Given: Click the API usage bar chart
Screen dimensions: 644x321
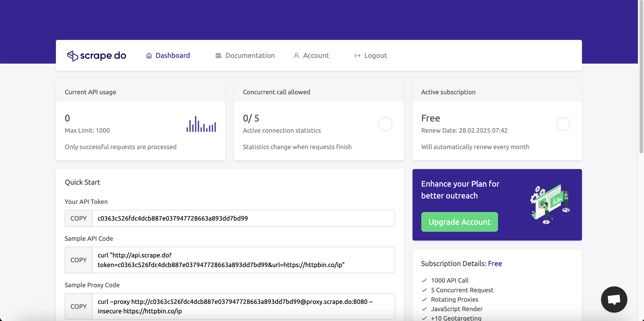Looking at the screenshot, I should pos(201,124).
